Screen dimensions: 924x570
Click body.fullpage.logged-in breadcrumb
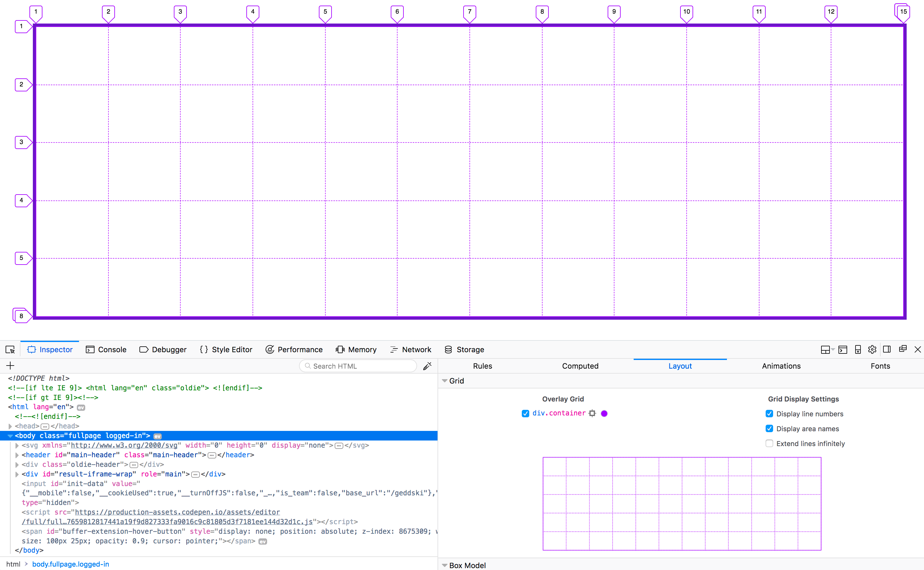tap(71, 564)
